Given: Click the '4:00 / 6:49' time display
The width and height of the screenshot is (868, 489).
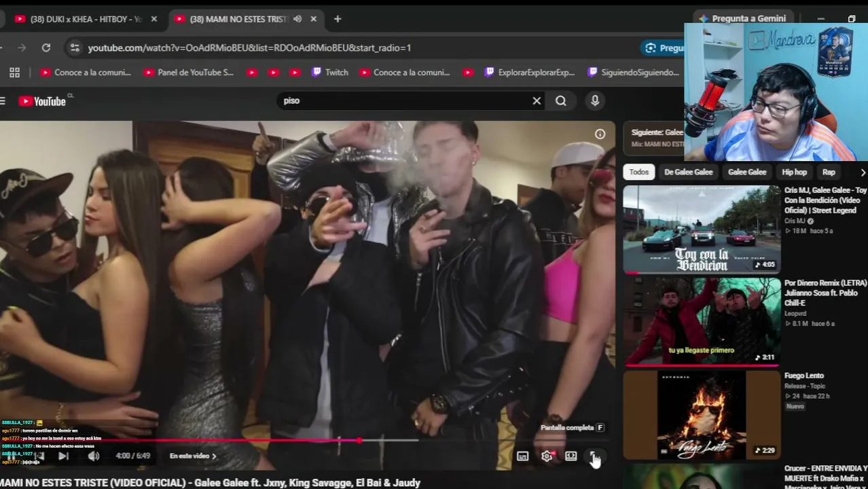Looking at the screenshot, I should click(133, 456).
